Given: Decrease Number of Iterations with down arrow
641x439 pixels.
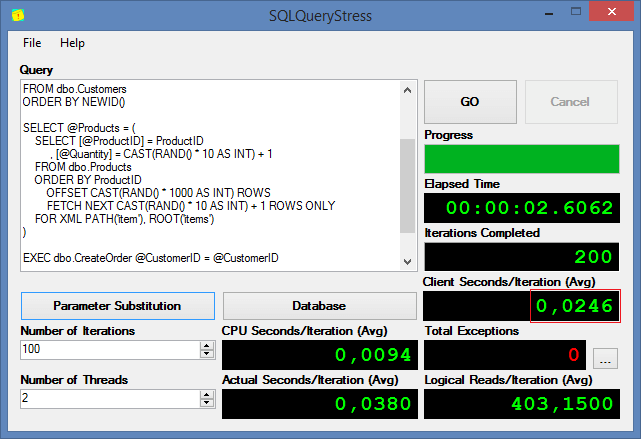Looking at the screenshot, I should pyautogui.click(x=207, y=354).
